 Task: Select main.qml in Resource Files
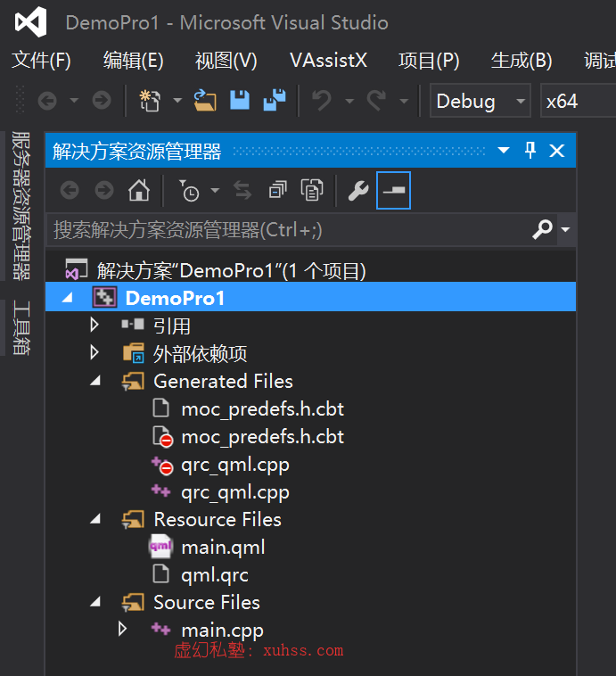click(223, 547)
